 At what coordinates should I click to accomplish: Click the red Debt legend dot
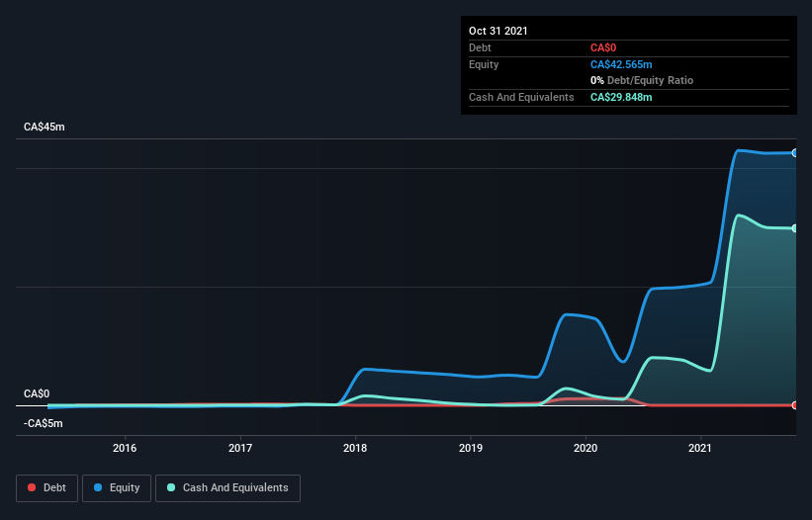click(32, 487)
